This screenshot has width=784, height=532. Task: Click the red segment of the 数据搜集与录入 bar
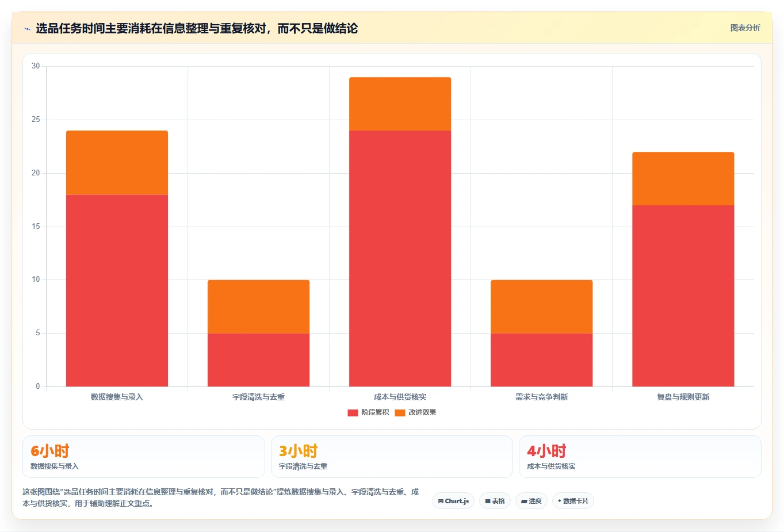[117, 290]
